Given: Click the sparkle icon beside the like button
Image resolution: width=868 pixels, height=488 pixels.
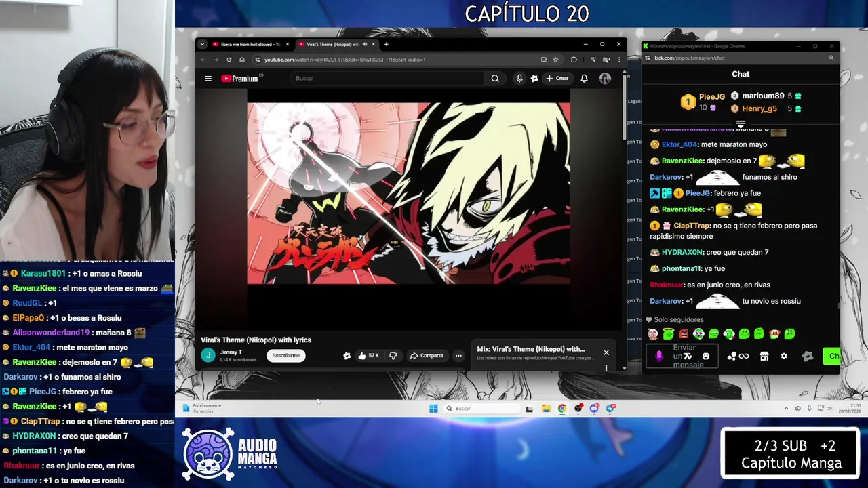Looking at the screenshot, I should 347,355.
